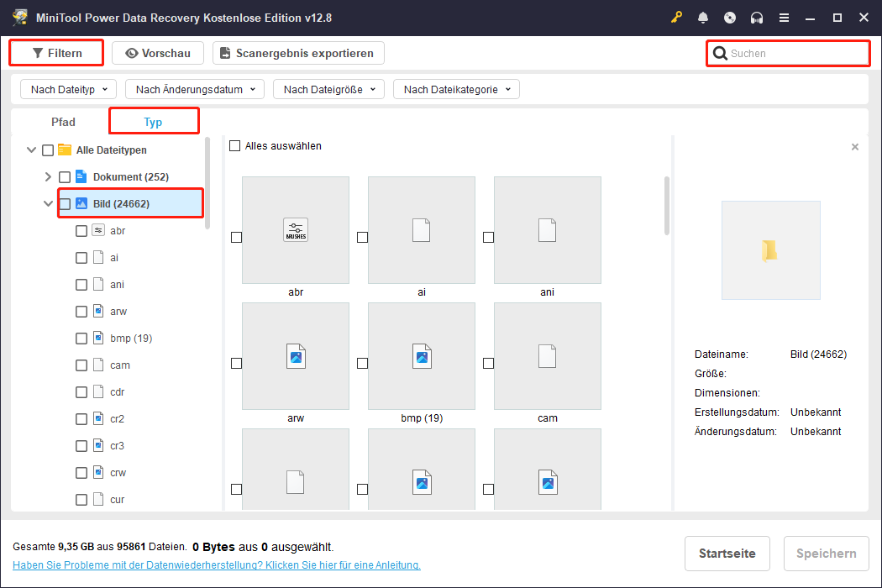
Task: Select the cr3 tree item
Action: pyautogui.click(x=117, y=446)
